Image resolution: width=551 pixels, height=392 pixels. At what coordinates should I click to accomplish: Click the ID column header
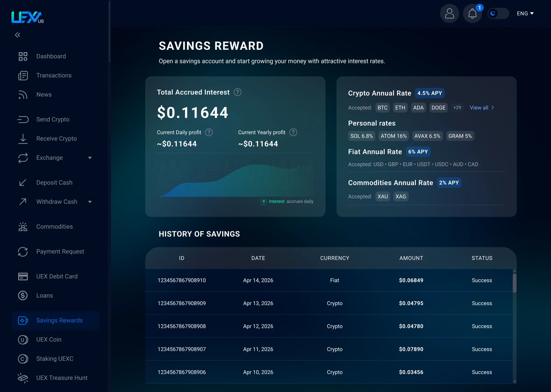182,258
